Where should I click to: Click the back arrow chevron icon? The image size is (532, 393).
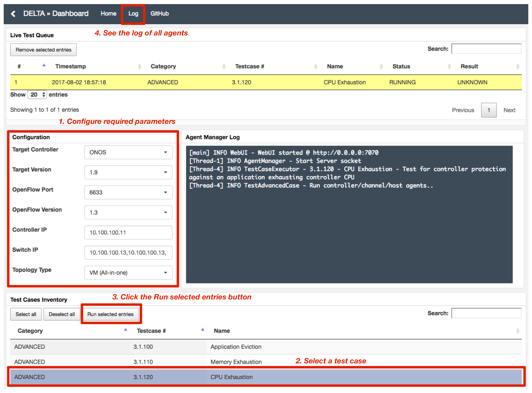point(13,14)
